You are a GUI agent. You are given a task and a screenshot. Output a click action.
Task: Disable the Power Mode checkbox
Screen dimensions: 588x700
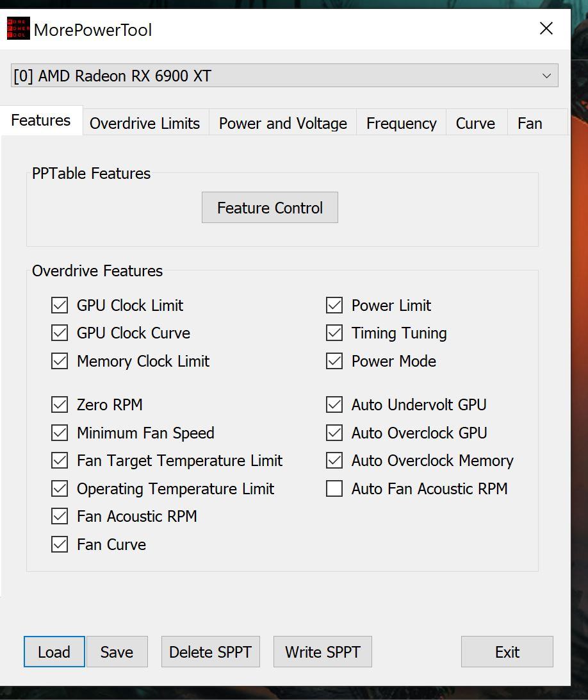[x=334, y=361]
